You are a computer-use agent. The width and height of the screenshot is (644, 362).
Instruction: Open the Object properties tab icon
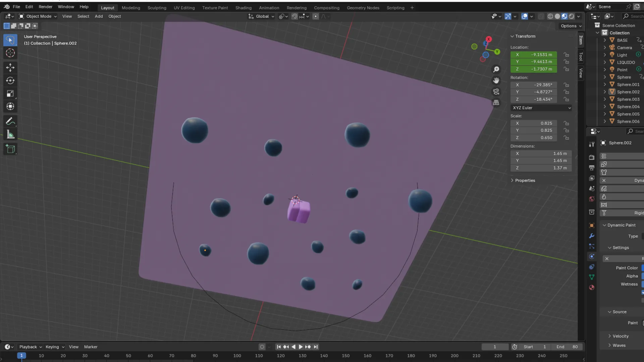pos(592,225)
